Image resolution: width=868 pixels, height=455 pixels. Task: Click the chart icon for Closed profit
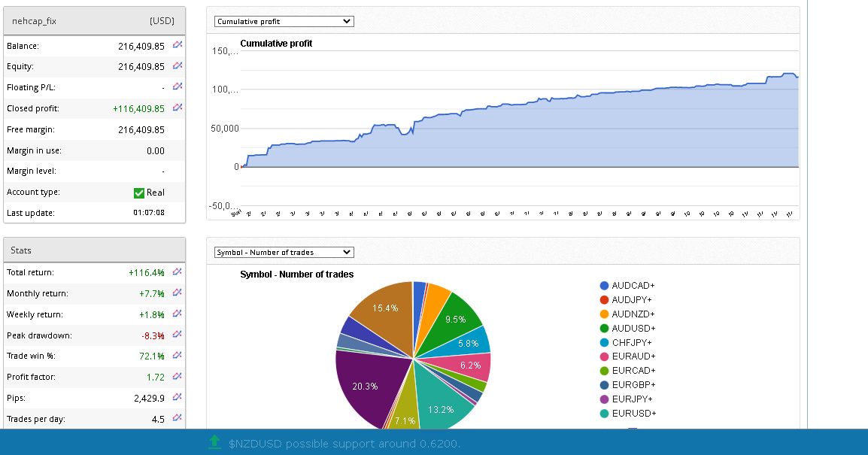pos(178,108)
